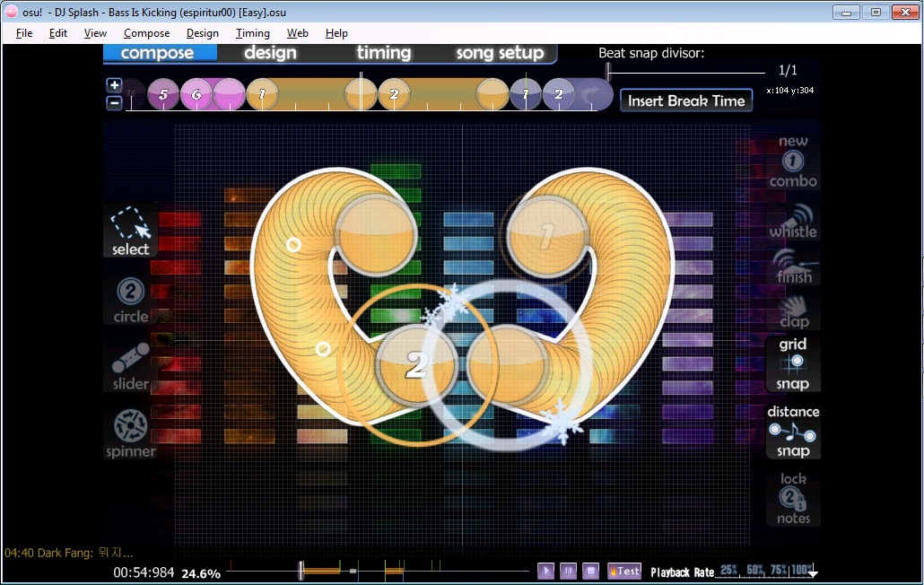Select orange slider 1 start in timeline
The height and width of the screenshot is (585, 924).
pos(262,94)
